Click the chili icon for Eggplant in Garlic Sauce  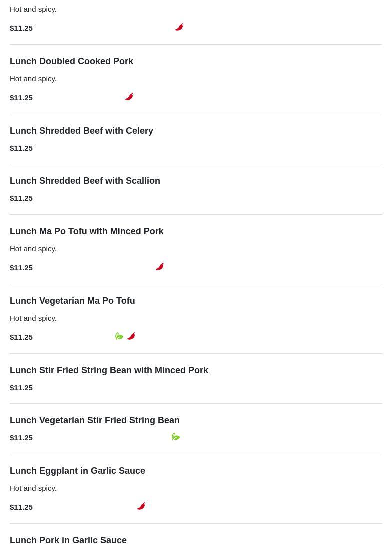pos(141,506)
